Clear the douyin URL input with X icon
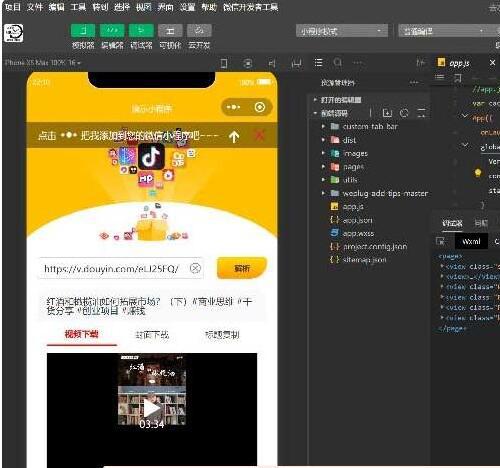 [195, 268]
